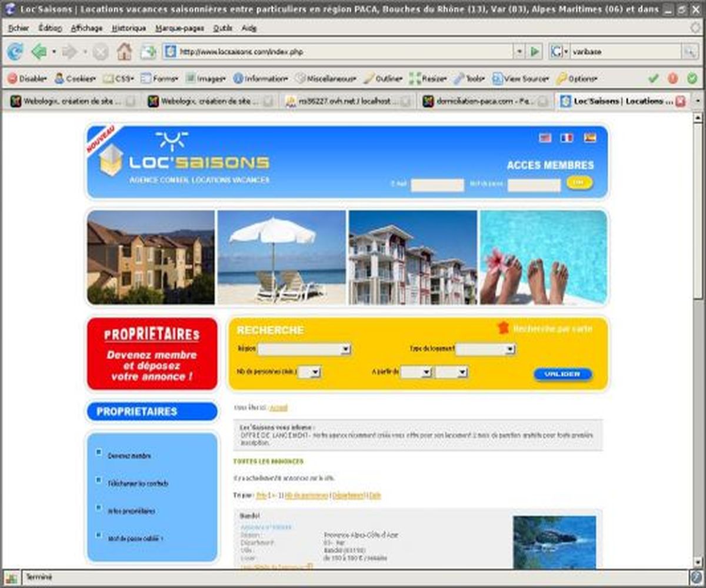Open the CSS toolbar menu
The height and width of the screenshot is (588, 706).
[118, 78]
